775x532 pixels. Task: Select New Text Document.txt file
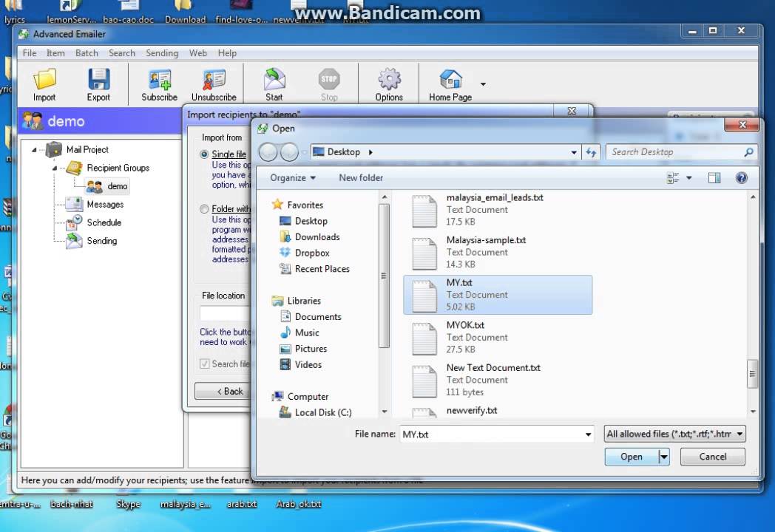[497, 380]
